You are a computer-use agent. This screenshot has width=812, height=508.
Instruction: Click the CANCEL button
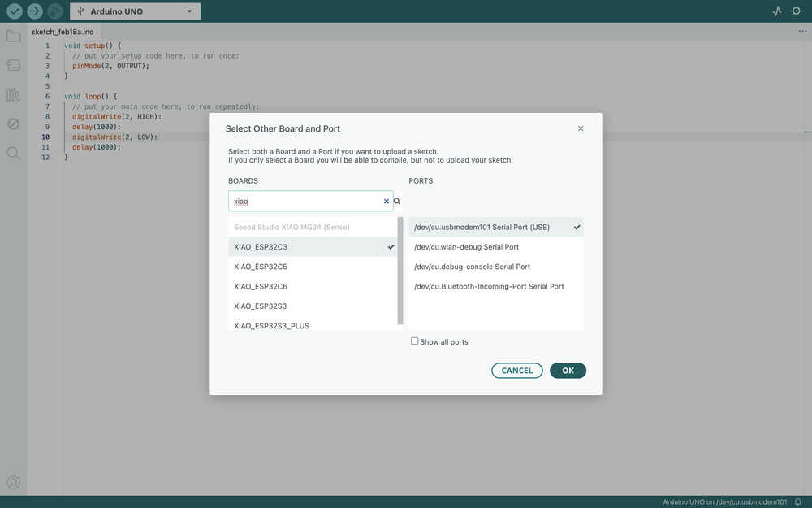[516, 371]
